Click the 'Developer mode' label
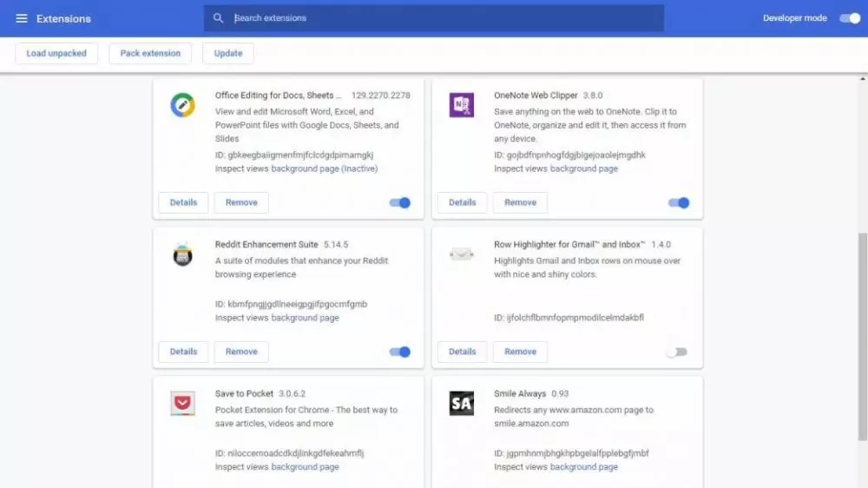The width and height of the screenshot is (868, 488). coord(795,18)
